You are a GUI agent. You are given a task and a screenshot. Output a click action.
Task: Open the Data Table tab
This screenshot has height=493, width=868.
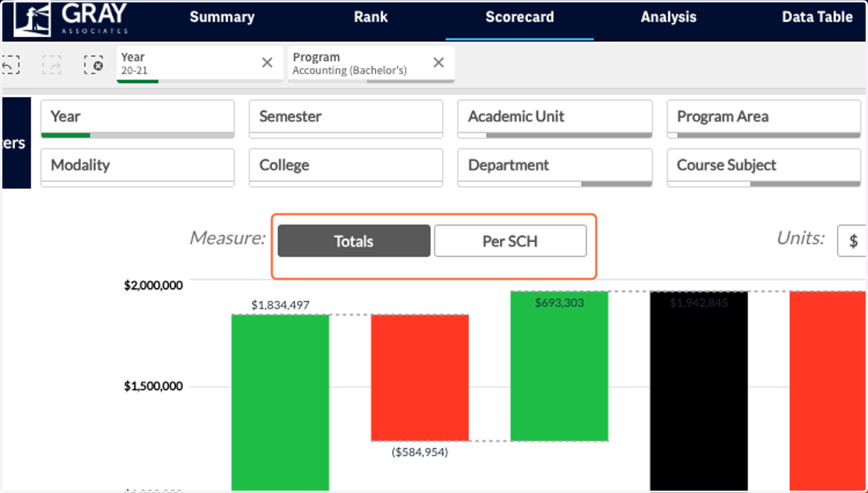point(817,17)
